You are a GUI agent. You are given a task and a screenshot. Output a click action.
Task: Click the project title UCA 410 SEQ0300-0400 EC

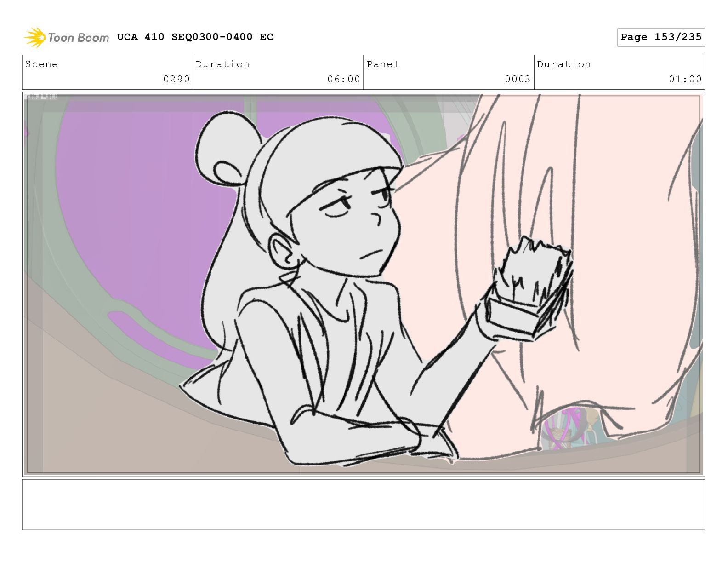[195, 37]
